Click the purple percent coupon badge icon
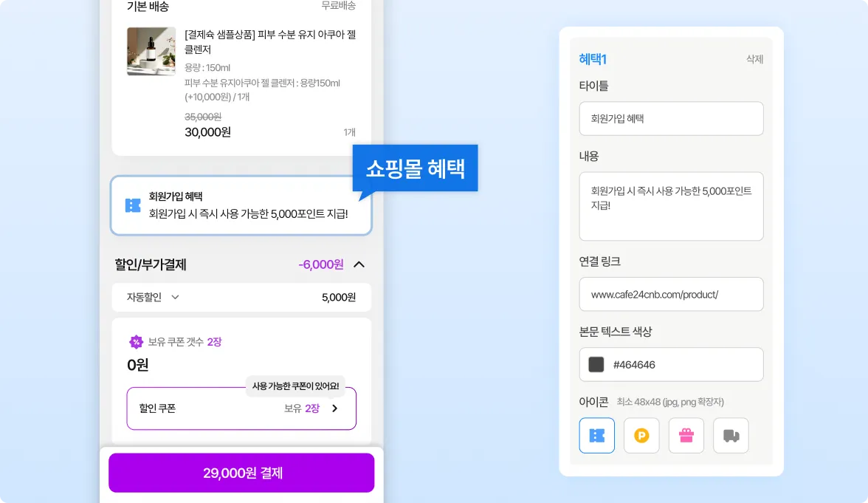 [x=136, y=342]
